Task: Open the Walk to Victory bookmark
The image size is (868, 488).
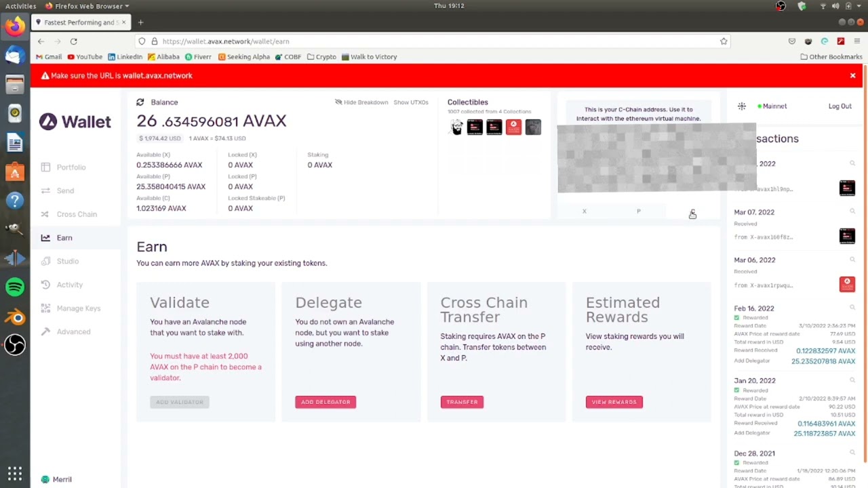Action: point(369,57)
